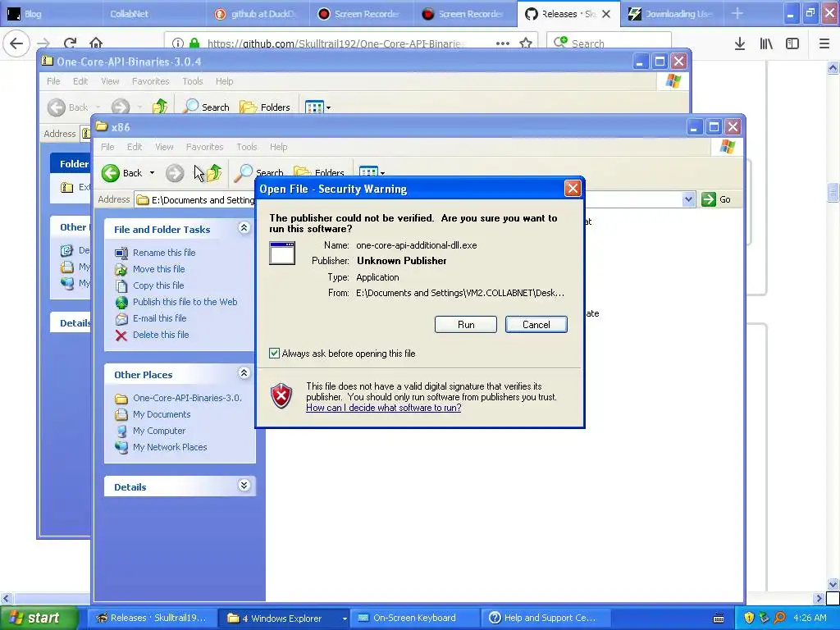
Task: Collapse the Other Places panel in x86 window
Action: pyautogui.click(x=244, y=373)
